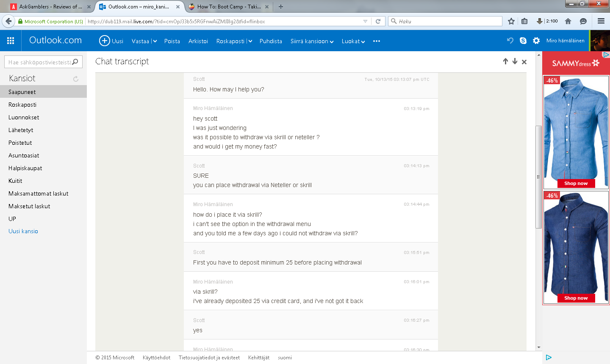Screen dimensions: 610x364
Task: Go to browser home page icon
Action: pyautogui.click(x=568, y=21)
